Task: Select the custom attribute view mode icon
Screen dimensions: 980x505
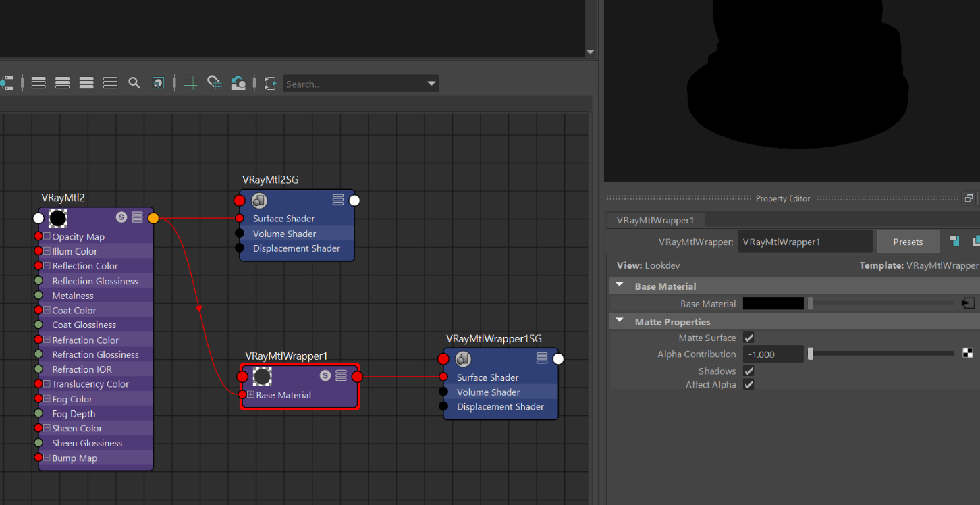Action: coord(110,83)
